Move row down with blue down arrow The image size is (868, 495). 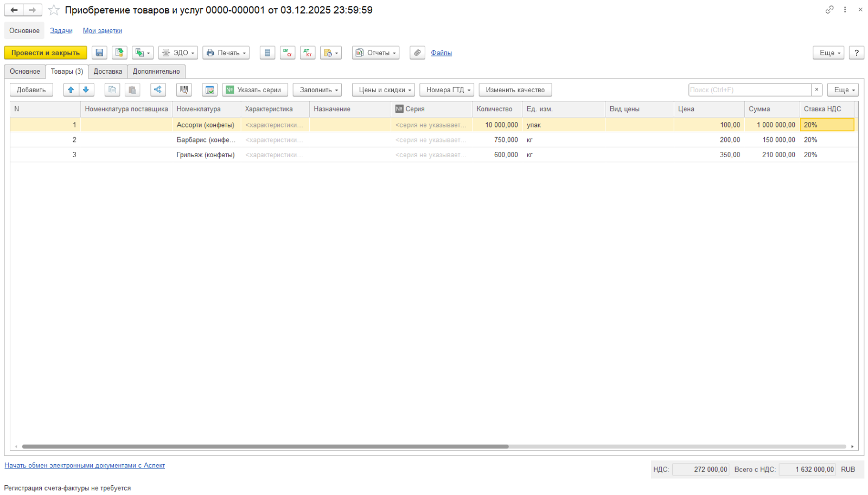pyautogui.click(x=86, y=90)
